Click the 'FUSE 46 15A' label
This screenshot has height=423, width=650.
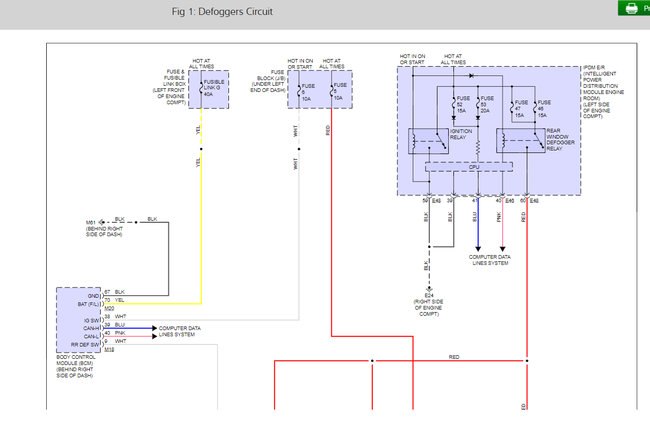point(544,109)
